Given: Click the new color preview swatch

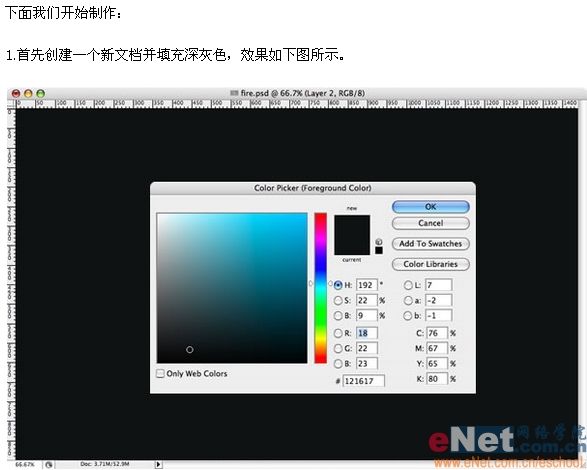Looking at the screenshot, I should [x=352, y=225].
